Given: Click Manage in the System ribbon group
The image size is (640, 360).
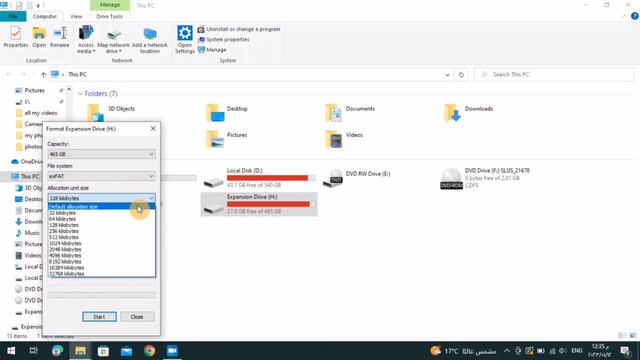Looking at the screenshot, I should pos(212,50).
